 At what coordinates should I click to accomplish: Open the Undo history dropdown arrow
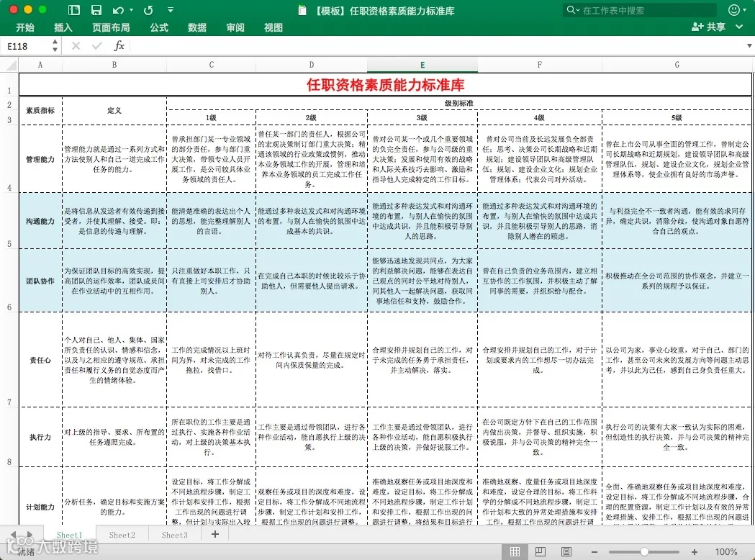(x=132, y=10)
